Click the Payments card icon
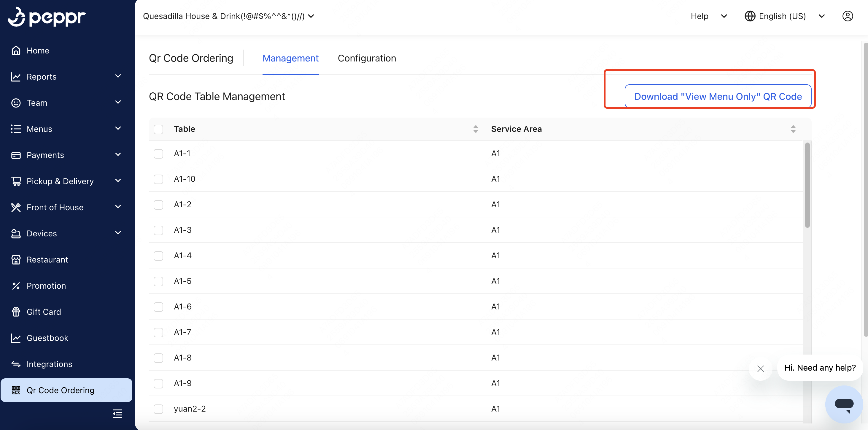 tap(16, 155)
